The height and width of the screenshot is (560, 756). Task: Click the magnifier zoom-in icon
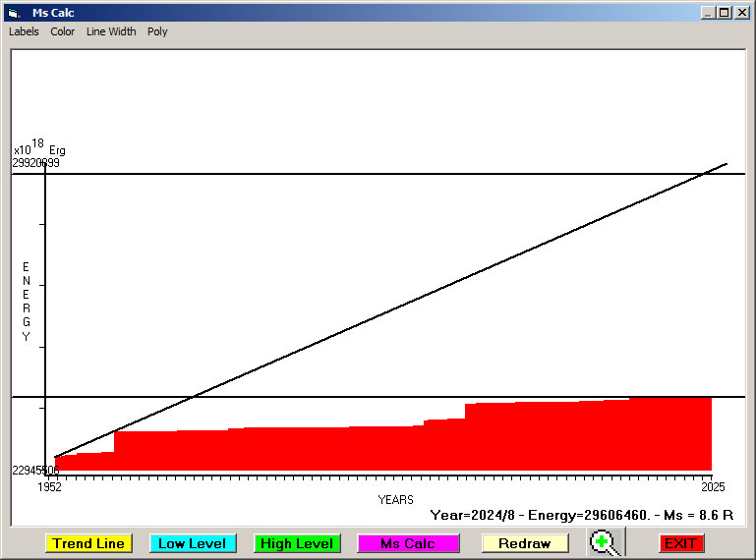pos(605,542)
